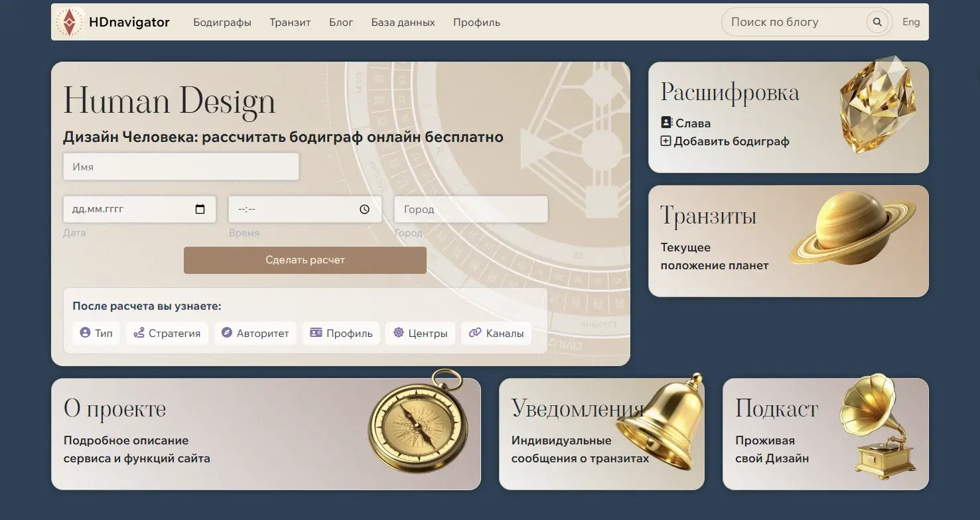
Task: Click the golden bell image
Action: (x=659, y=421)
